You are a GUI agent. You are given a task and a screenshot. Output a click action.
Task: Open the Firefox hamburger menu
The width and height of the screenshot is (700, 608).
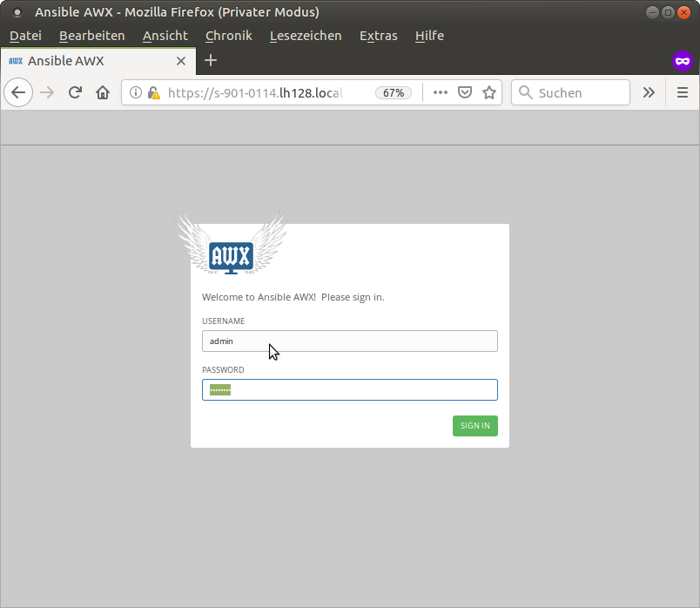coord(682,92)
